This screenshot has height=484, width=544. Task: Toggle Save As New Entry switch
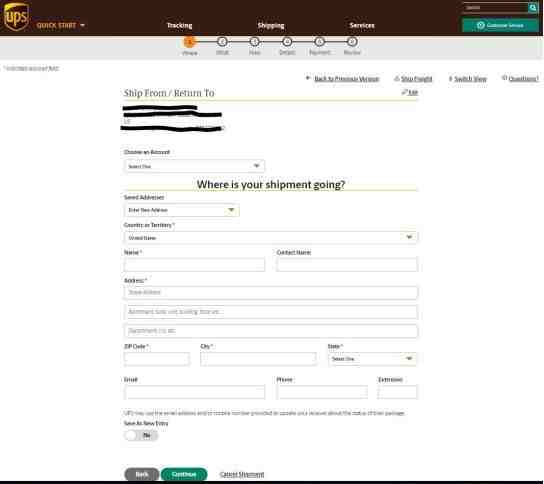pos(141,435)
